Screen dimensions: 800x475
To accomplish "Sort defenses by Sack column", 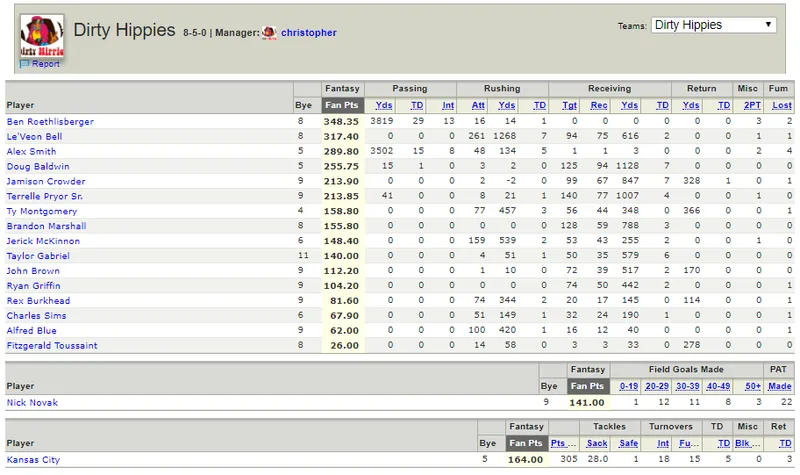I will (x=597, y=443).
